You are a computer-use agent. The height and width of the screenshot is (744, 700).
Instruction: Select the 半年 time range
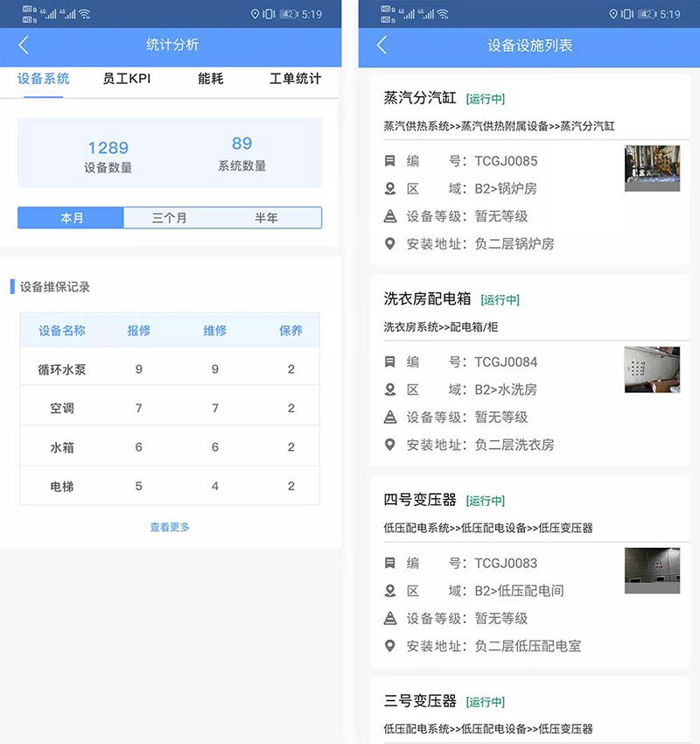click(x=266, y=218)
